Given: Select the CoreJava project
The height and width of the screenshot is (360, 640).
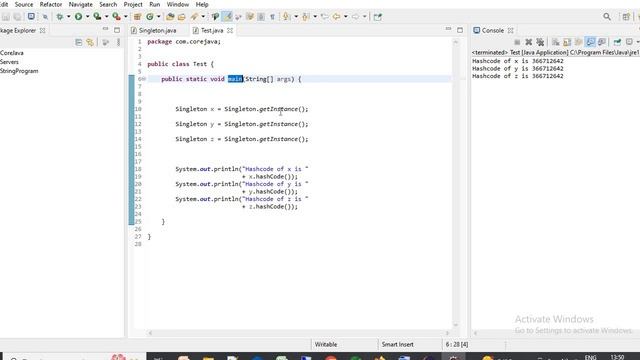Looking at the screenshot, I should pos(12,53).
